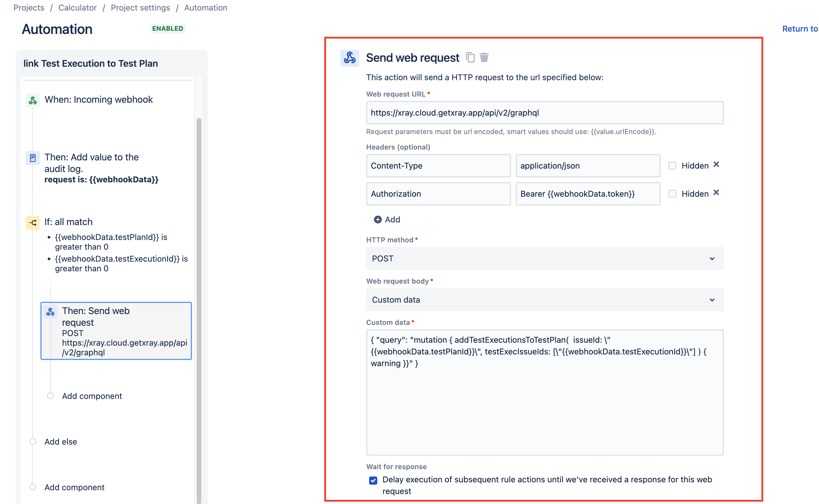Edit the Bearer token header value field
819x504 pixels.
(588, 194)
